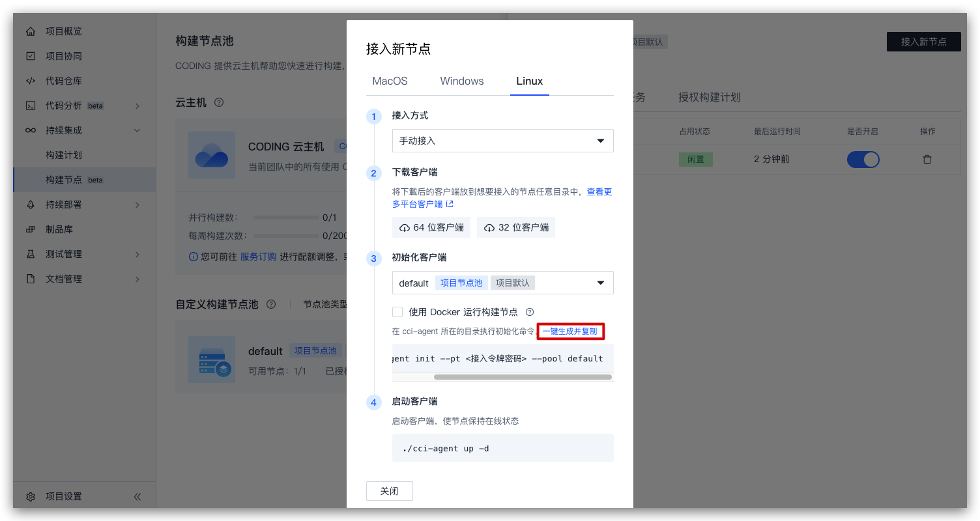980x521 pixels.
Task: Click the 持续部署 rocket icon
Action: (x=31, y=204)
